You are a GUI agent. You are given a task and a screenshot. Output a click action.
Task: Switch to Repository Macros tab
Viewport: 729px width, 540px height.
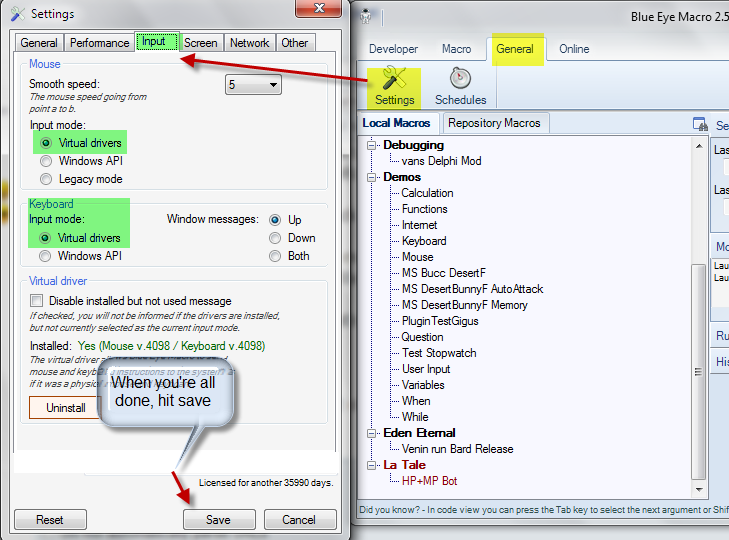pyautogui.click(x=494, y=123)
